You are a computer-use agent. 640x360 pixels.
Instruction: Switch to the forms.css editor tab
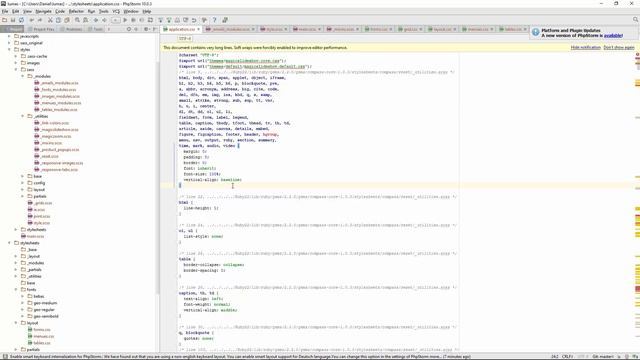[x=378, y=29]
